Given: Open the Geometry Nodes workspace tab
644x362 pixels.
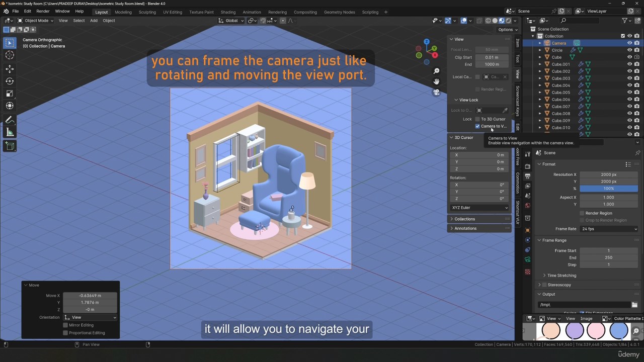Looking at the screenshot, I should pyautogui.click(x=340, y=12).
